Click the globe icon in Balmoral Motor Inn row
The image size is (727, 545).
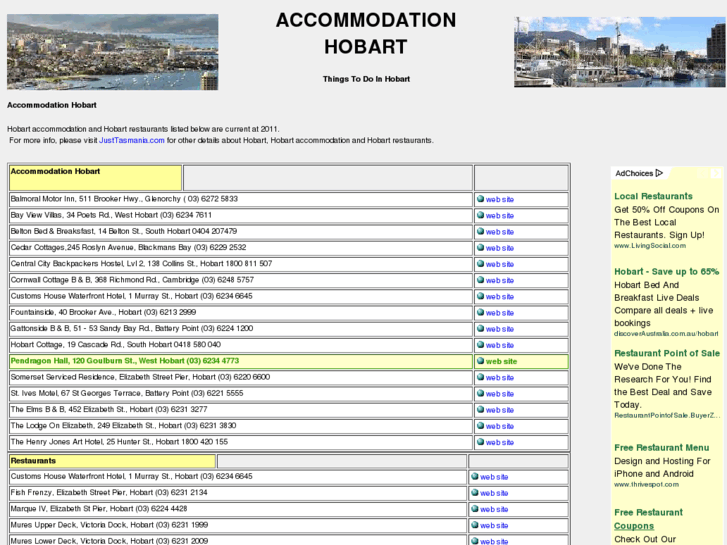[480, 199]
